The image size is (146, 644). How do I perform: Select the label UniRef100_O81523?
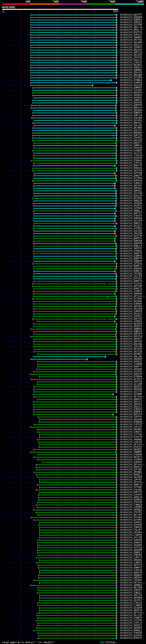131,313
